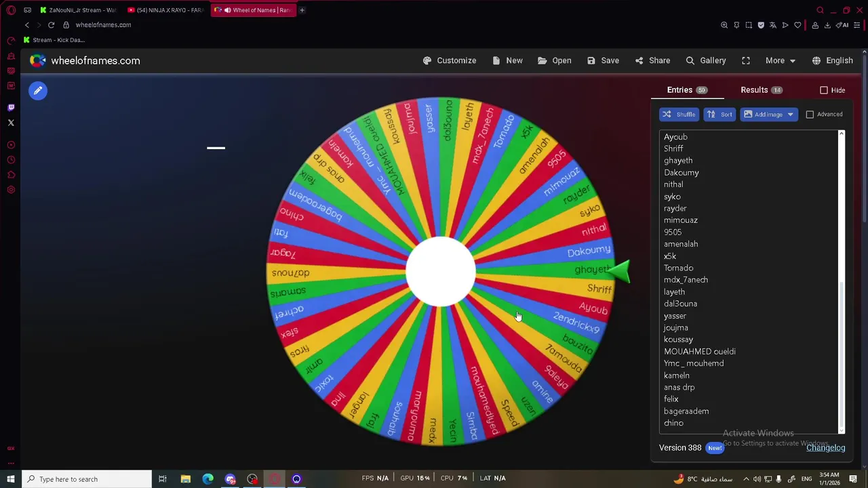Open the X (Twitter) sidebar icon
Image resolution: width=868 pixels, height=488 pixels.
[x=11, y=123]
